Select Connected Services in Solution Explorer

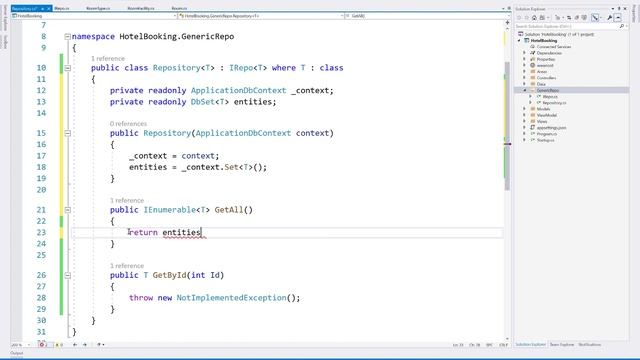[554, 47]
